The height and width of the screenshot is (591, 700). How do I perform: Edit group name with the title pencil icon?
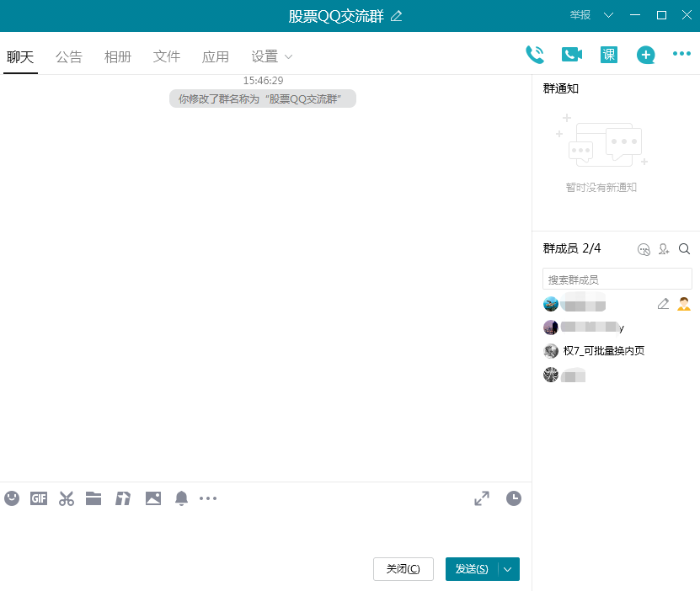click(x=396, y=16)
